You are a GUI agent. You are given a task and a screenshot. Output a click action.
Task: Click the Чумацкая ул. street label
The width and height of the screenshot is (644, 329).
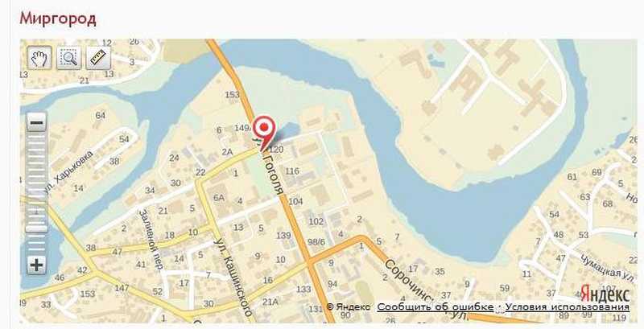tap(608, 268)
